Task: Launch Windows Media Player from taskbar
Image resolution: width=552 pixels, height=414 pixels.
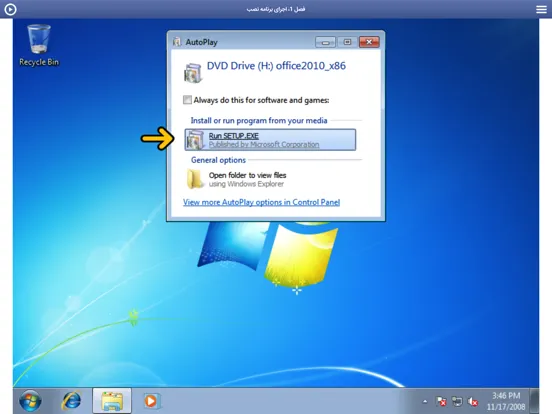Action: tap(151, 401)
